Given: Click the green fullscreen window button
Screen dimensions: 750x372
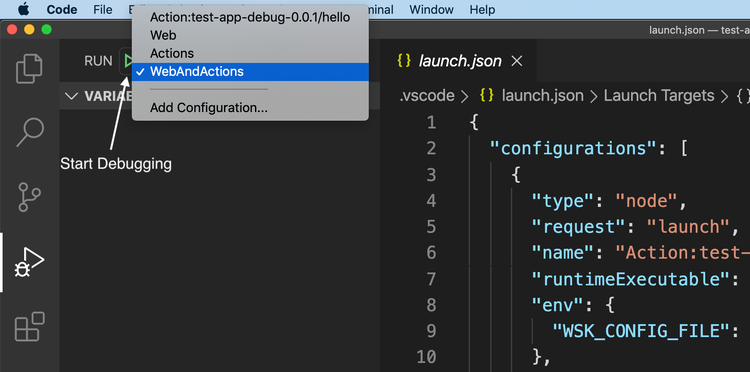Looking at the screenshot, I should (x=46, y=30).
